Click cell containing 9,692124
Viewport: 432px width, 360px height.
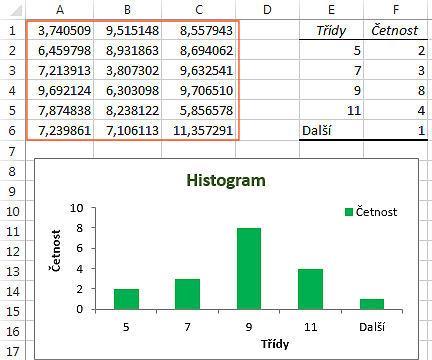point(60,90)
